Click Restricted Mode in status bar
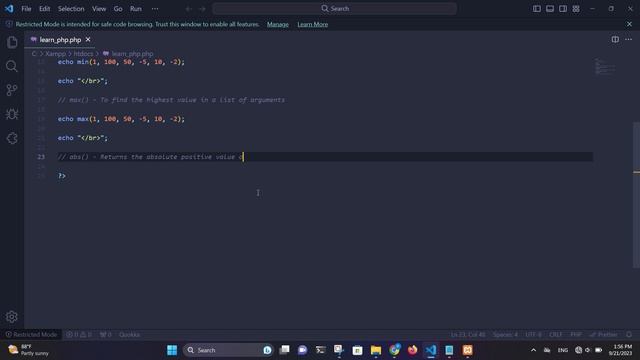The image size is (640, 360). click(31, 335)
